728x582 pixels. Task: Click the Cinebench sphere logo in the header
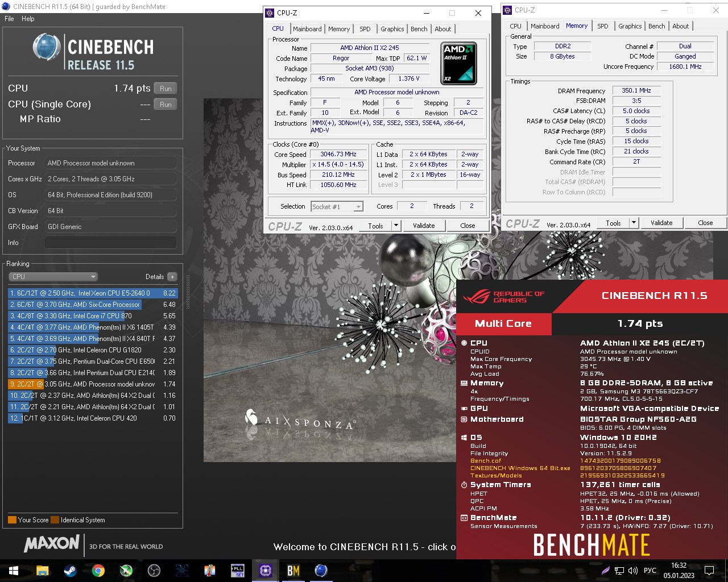coord(47,47)
